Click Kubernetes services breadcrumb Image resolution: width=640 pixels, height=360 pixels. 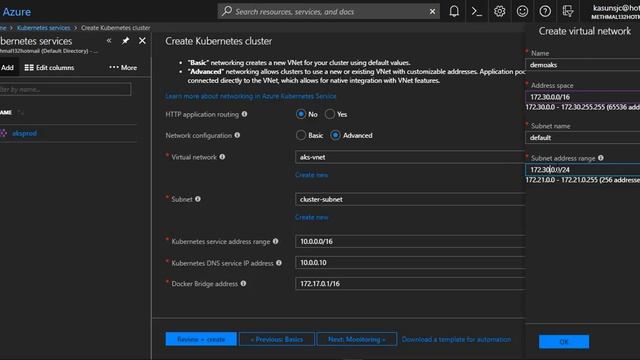pos(44,28)
